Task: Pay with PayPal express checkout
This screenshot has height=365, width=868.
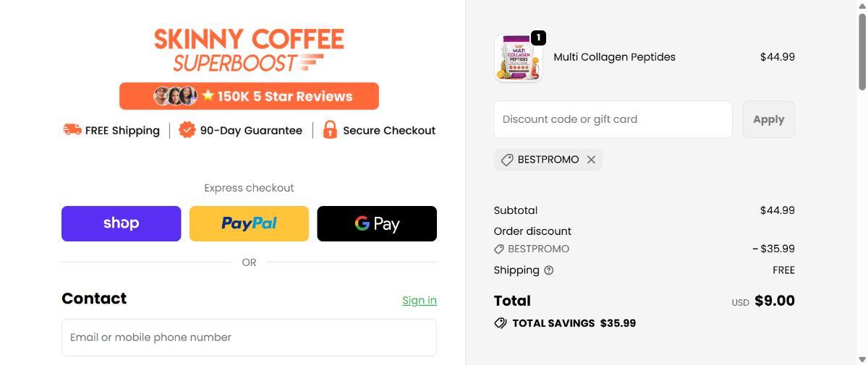Action: [x=249, y=223]
